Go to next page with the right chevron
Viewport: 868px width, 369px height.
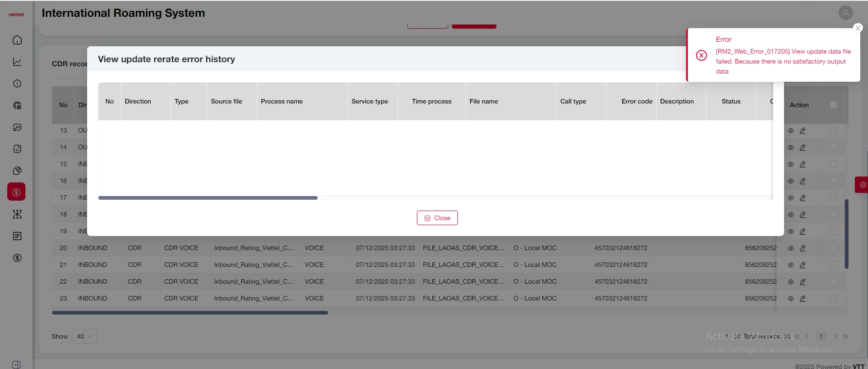point(835,337)
